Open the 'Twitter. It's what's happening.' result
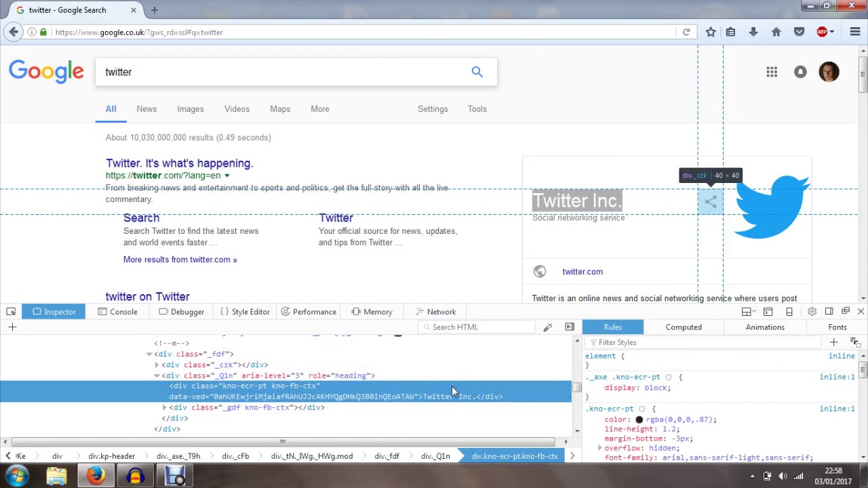The height and width of the screenshot is (488, 868). coord(179,163)
